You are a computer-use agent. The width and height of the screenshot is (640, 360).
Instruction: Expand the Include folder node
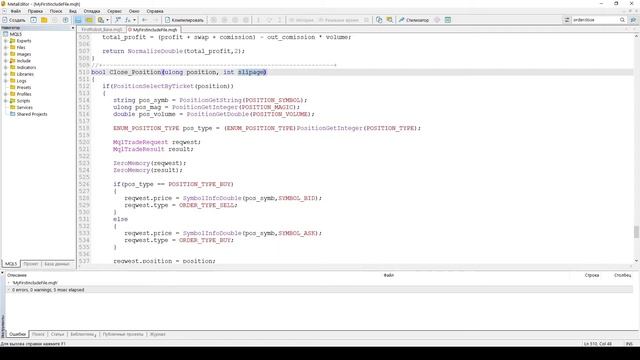6,61
